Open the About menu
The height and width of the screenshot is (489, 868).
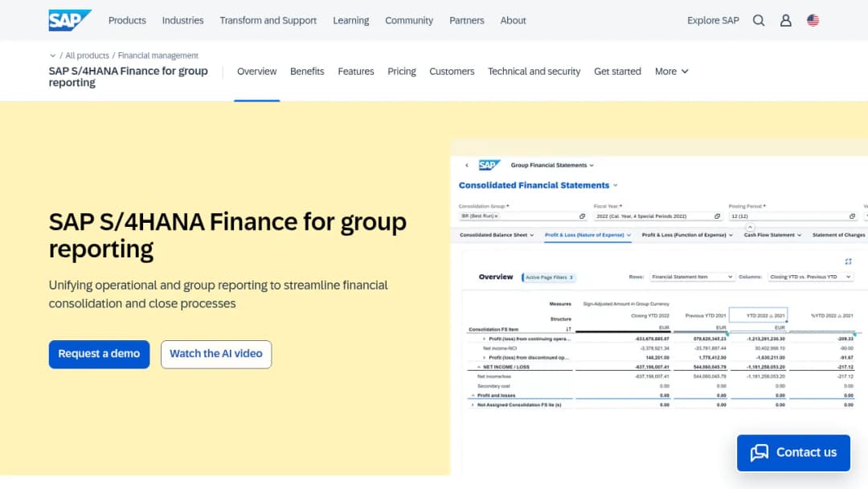point(513,20)
